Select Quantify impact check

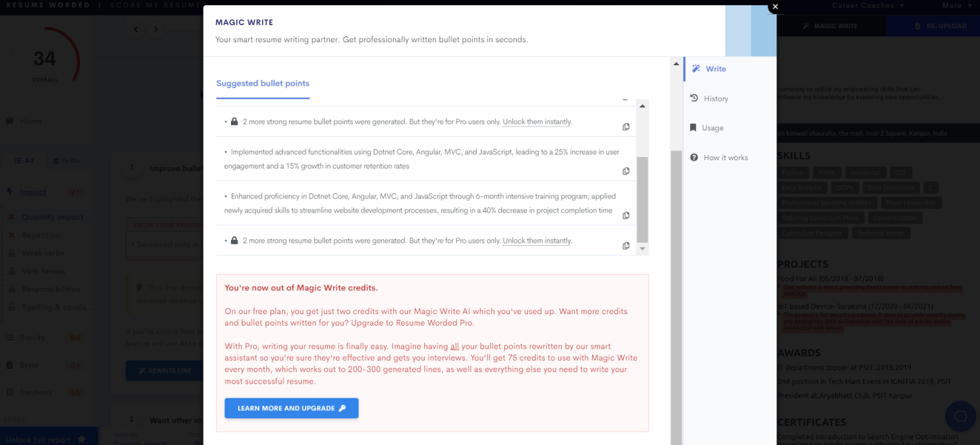coord(52,217)
